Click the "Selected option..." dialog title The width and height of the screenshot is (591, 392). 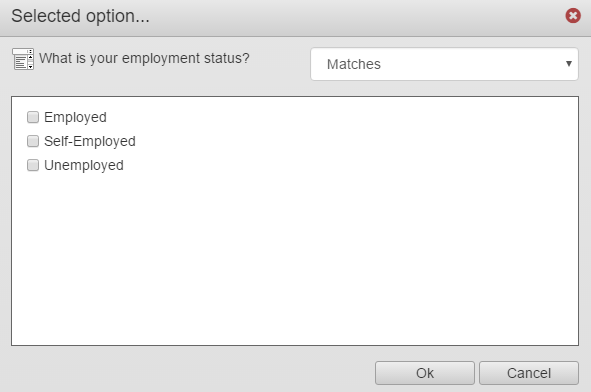tap(80, 16)
